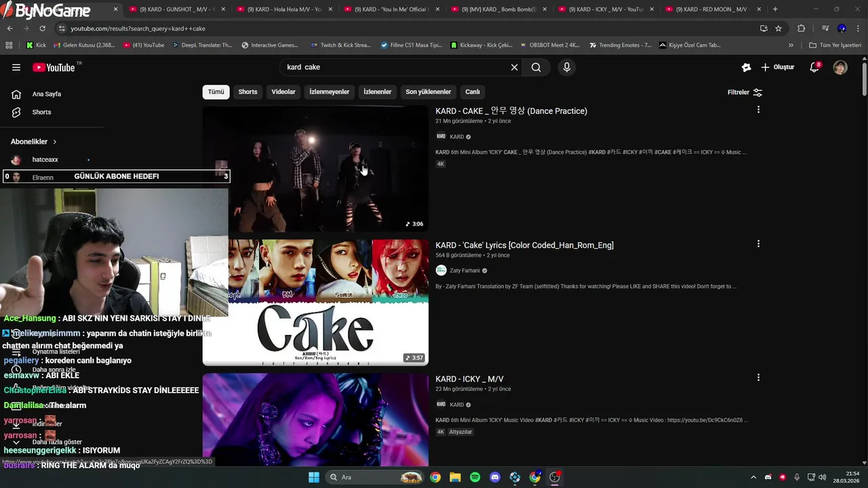
Task: Select the Tümü filter chip
Action: click(x=216, y=92)
